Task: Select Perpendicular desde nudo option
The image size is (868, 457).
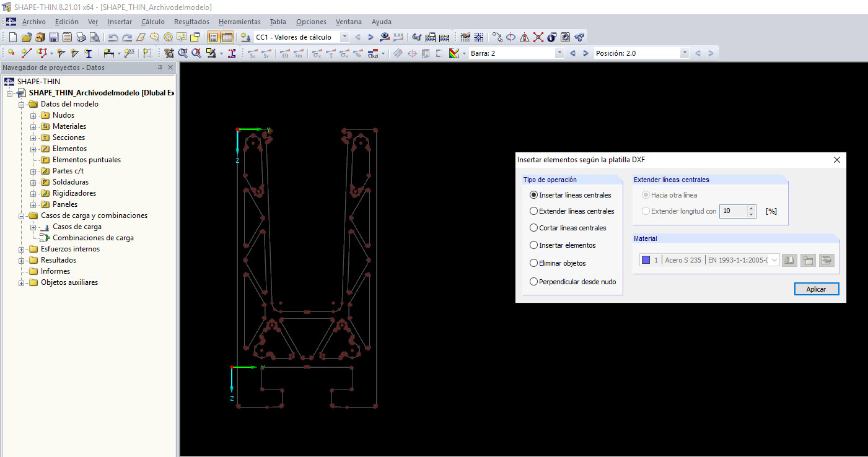Action: [x=573, y=282]
